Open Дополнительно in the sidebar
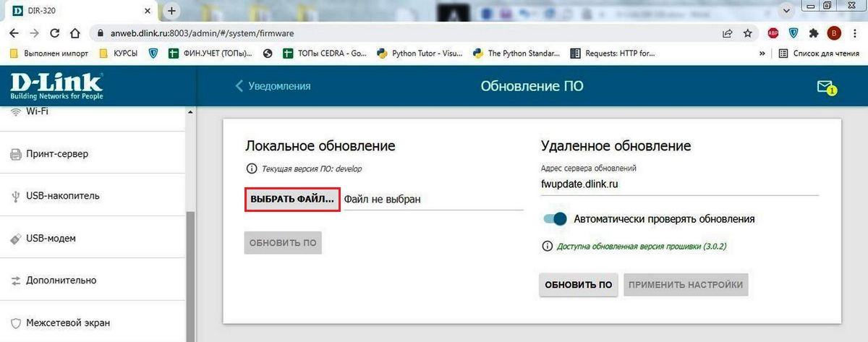 93,280
